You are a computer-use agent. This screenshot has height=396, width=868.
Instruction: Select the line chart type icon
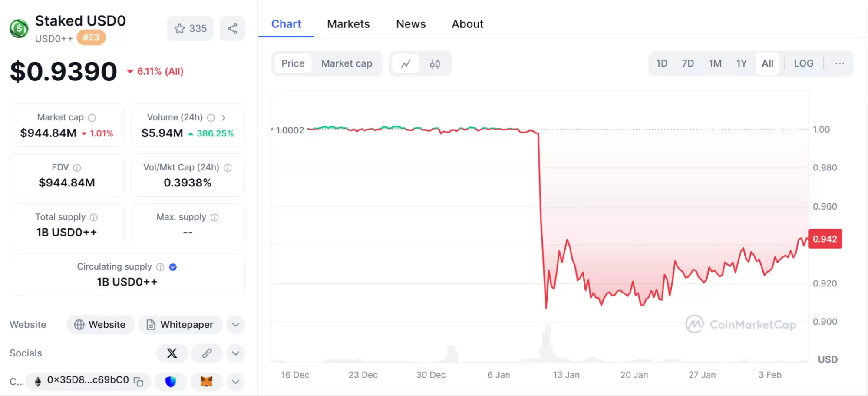[405, 63]
